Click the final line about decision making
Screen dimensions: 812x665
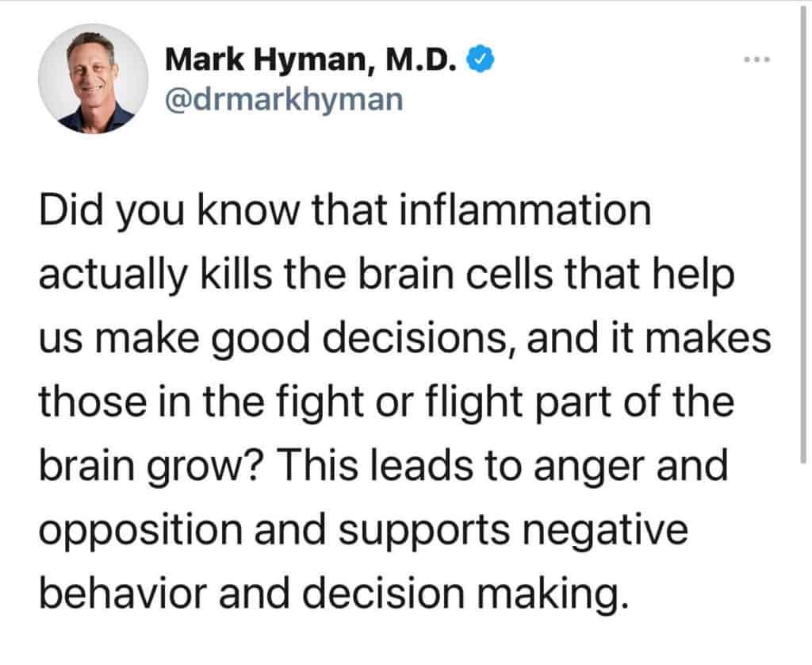click(333, 592)
